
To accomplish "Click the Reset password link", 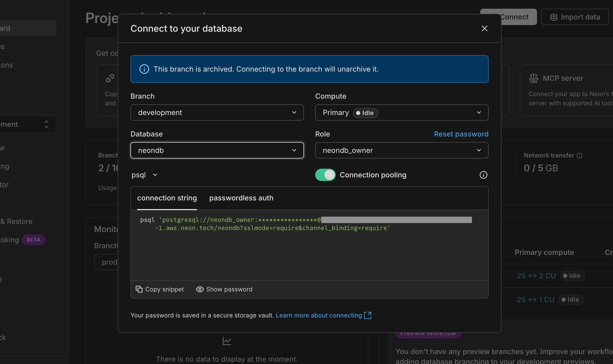I will 461,134.
